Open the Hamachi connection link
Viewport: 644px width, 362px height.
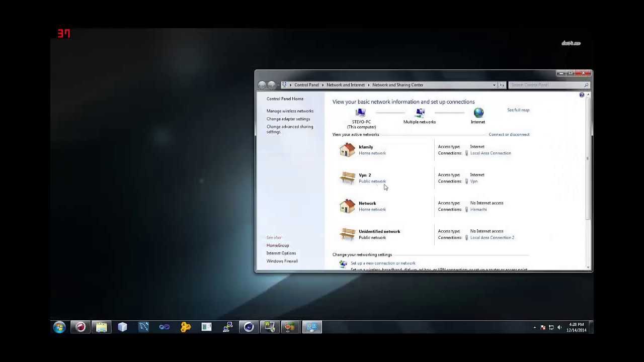[x=478, y=210]
